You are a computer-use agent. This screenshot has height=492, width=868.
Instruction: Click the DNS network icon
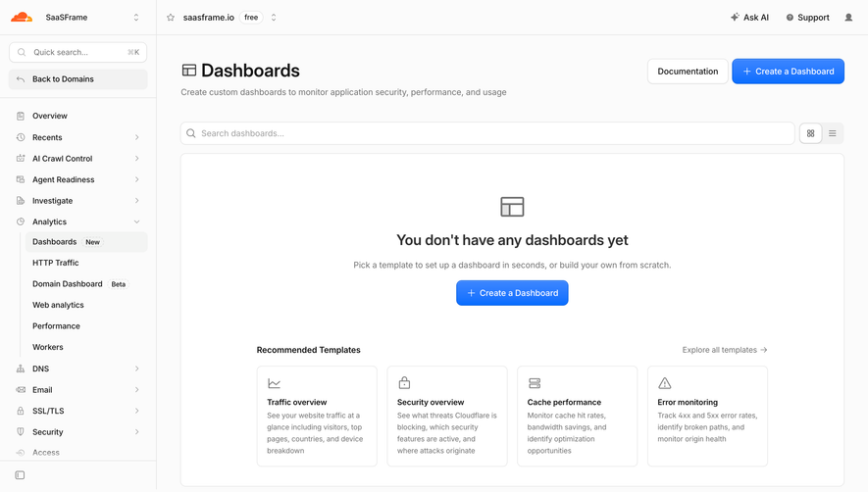point(21,369)
